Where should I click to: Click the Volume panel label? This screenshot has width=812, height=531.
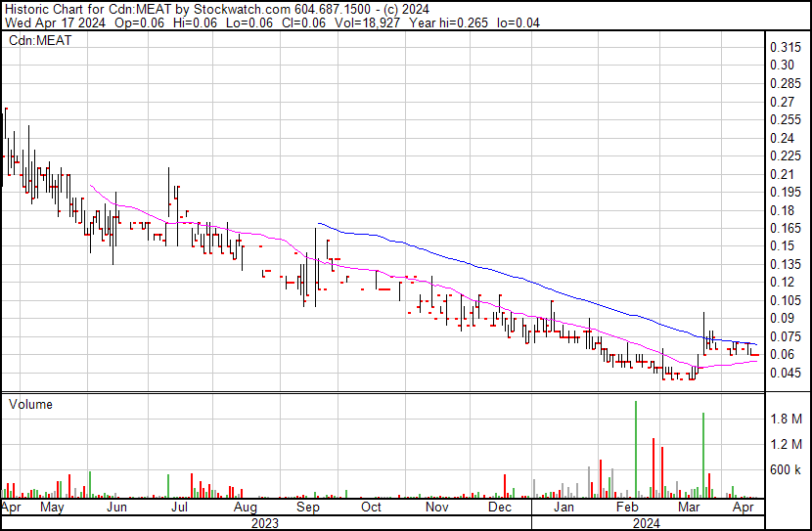coord(30,404)
